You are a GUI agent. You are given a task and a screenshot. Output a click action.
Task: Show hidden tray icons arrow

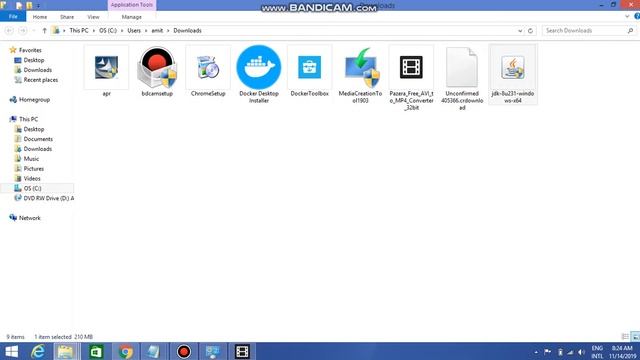pyautogui.click(x=536, y=352)
